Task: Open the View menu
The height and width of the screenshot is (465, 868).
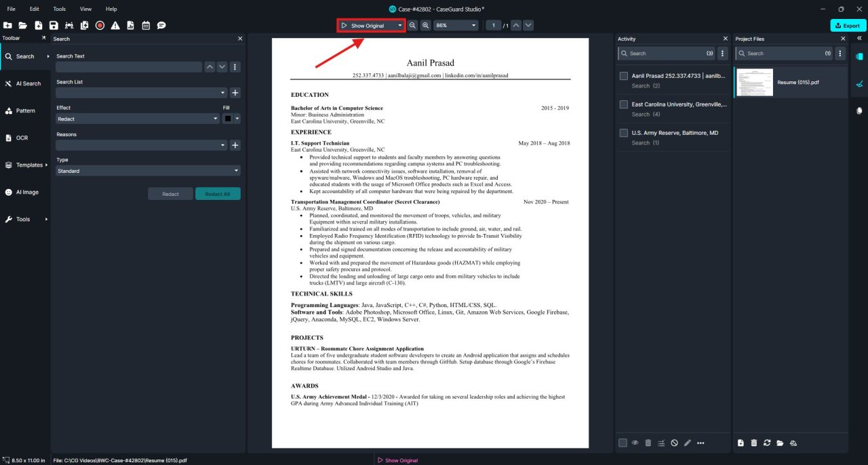Action: (x=85, y=9)
